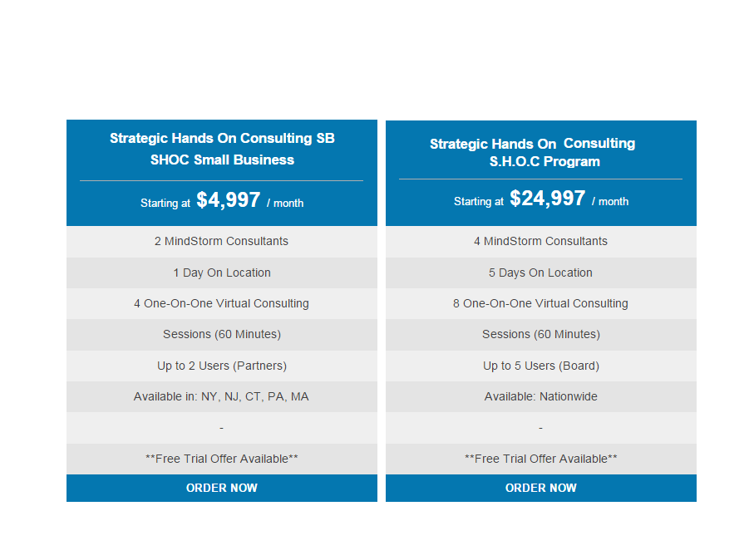Click Available in: NY, NJ, CT, PA, MA
749x560 pixels.
point(222,396)
